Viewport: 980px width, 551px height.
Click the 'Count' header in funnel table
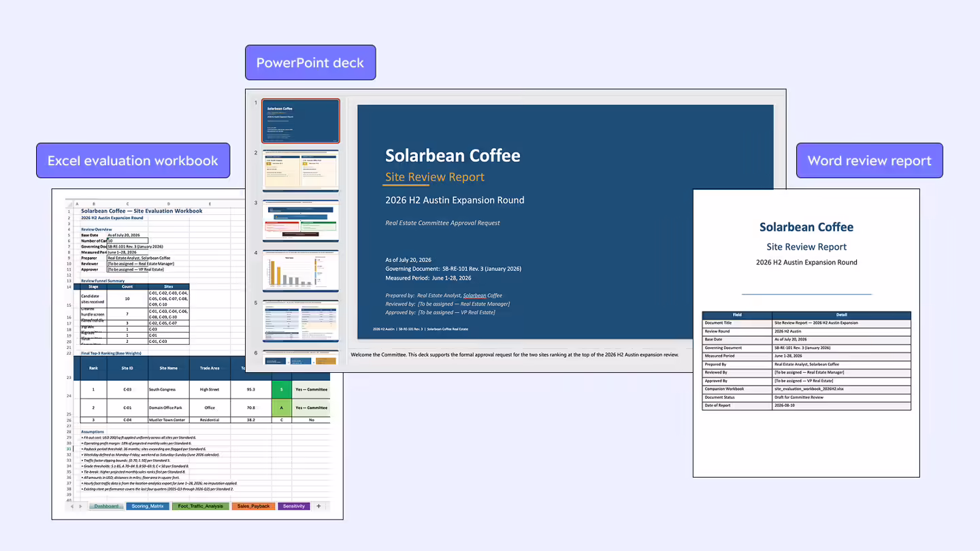click(127, 287)
